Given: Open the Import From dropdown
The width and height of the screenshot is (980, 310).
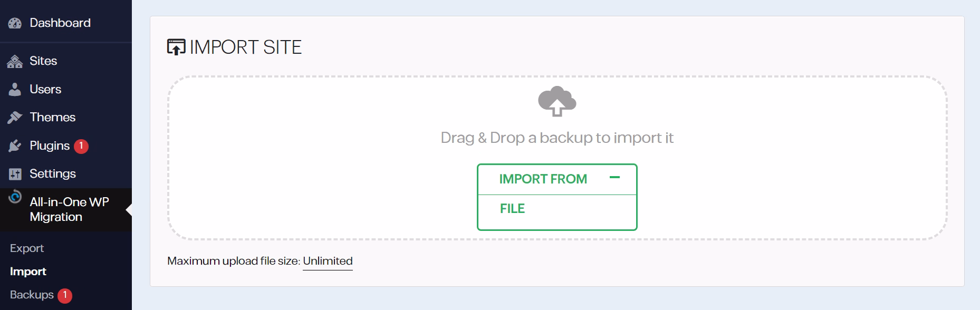Looking at the screenshot, I should (557, 179).
